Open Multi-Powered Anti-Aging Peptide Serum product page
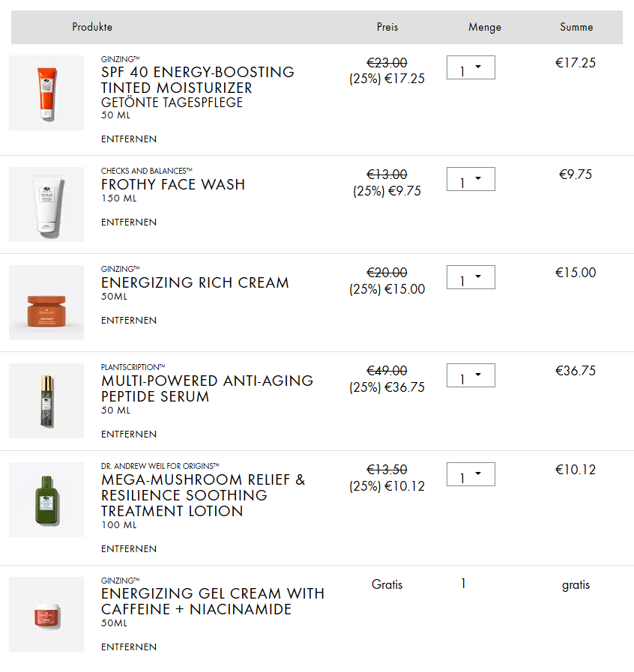This screenshot has height=672, width=634. point(207,389)
